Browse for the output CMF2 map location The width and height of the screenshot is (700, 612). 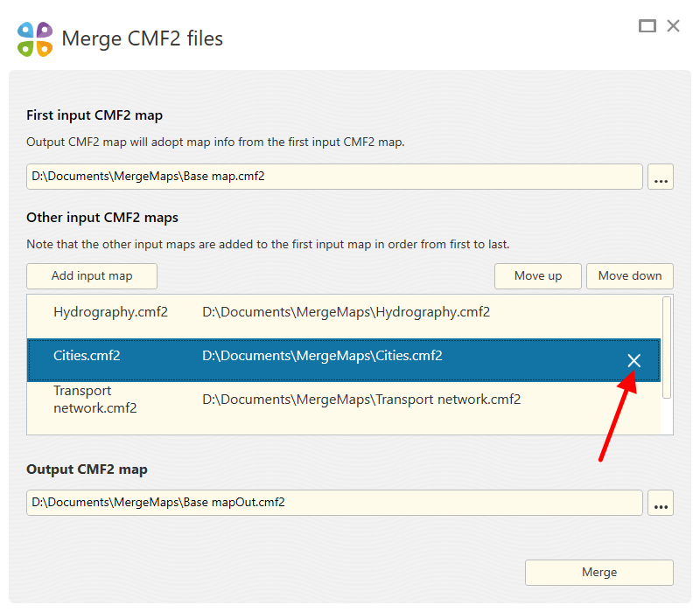[x=661, y=503]
